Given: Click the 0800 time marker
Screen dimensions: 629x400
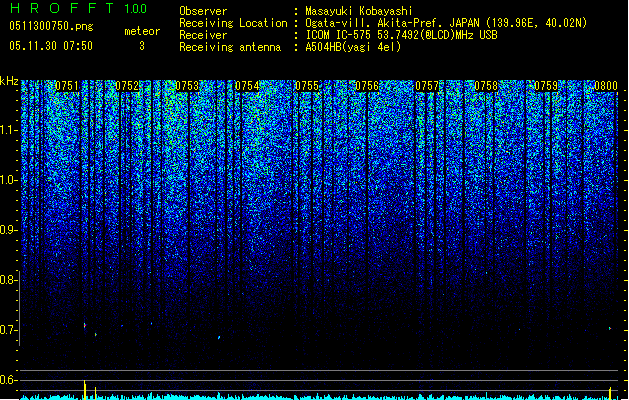Looking at the screenshot, I should click(606, 86).
